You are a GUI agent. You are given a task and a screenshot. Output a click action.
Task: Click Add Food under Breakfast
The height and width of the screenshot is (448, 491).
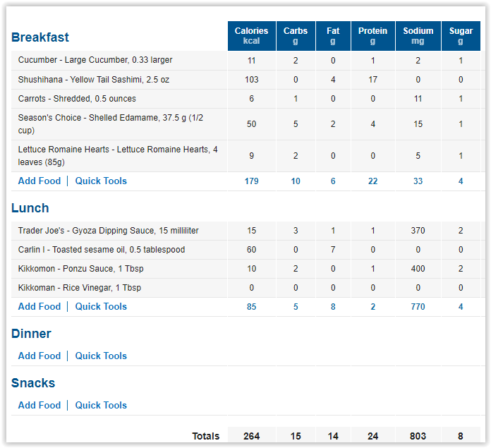[x=40, y=181]
